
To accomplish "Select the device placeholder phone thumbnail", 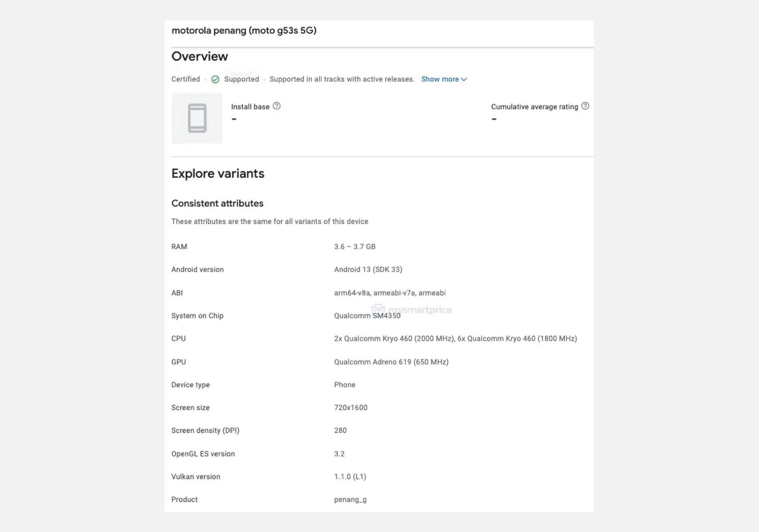I will click(197, 118).
